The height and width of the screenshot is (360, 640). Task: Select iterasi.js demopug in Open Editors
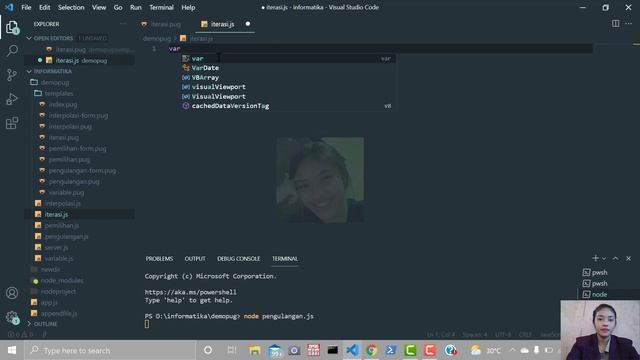click(80, 60)
